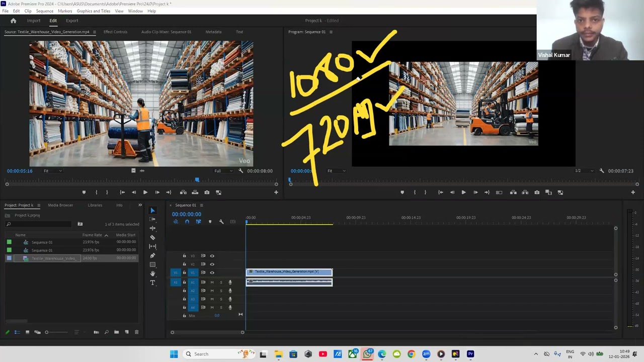Click Insert button in Source monitor
The image size is (644, 362).
coord(183,193)
